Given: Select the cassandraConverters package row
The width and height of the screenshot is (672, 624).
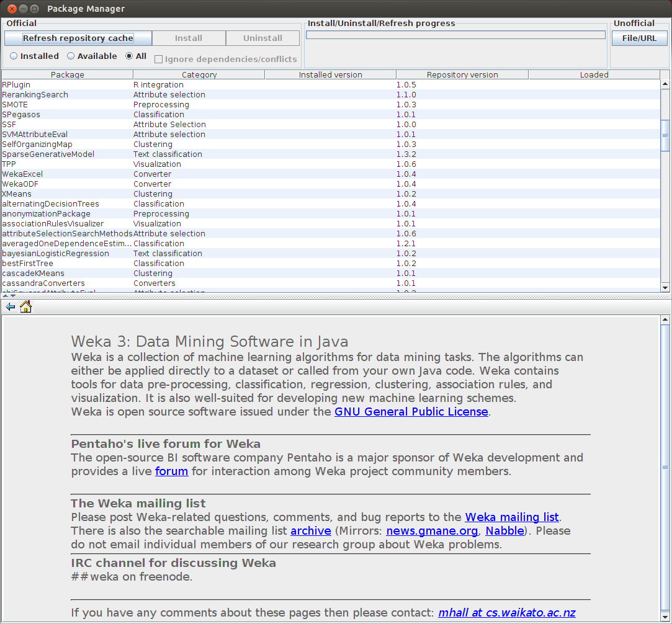Looking at the screenshot, I should point(331,283).
